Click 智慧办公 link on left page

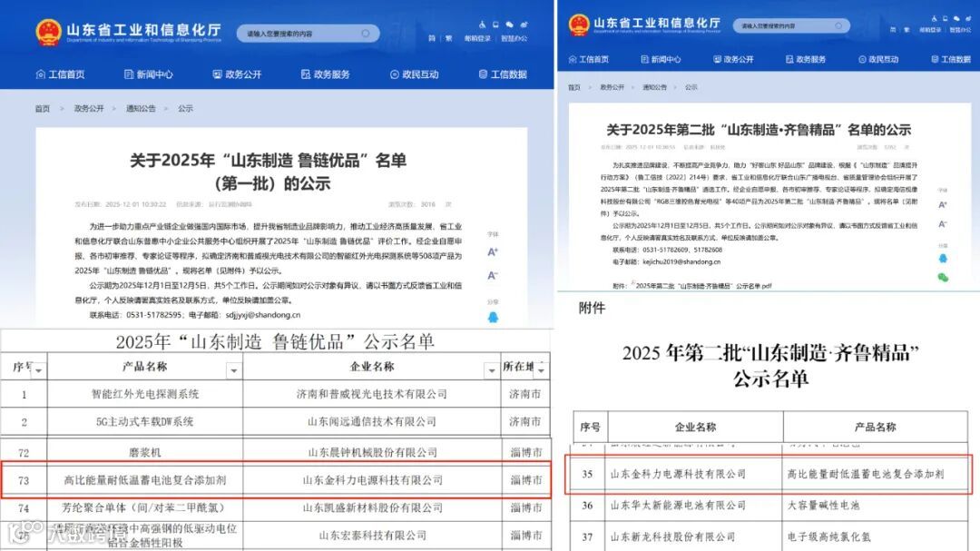coord(514,39)
